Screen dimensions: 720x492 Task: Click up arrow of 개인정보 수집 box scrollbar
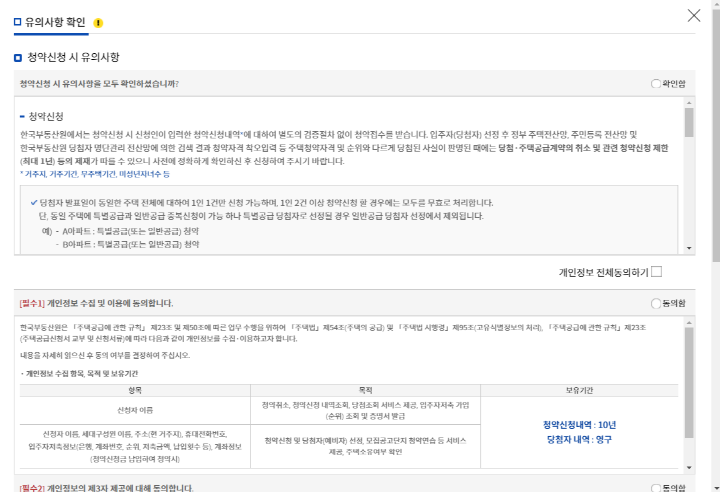689,323
